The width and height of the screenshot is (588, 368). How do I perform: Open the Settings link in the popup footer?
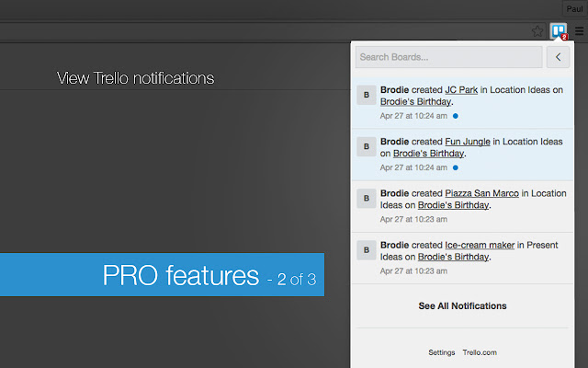click(x=441, y=352)
